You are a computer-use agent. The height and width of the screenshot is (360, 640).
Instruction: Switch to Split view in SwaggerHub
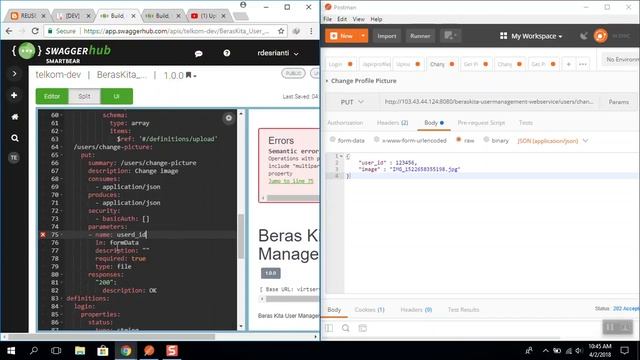click(x=84, y=96)
